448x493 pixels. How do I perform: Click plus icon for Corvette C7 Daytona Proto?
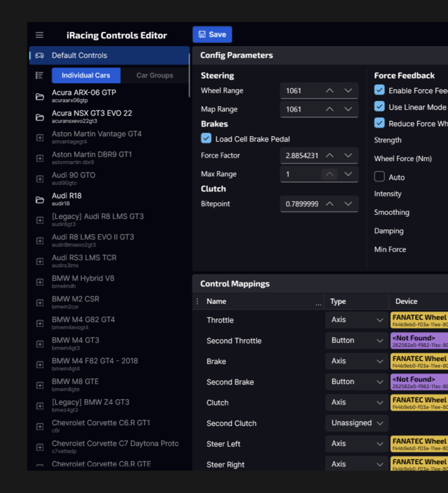pos(39,447)
